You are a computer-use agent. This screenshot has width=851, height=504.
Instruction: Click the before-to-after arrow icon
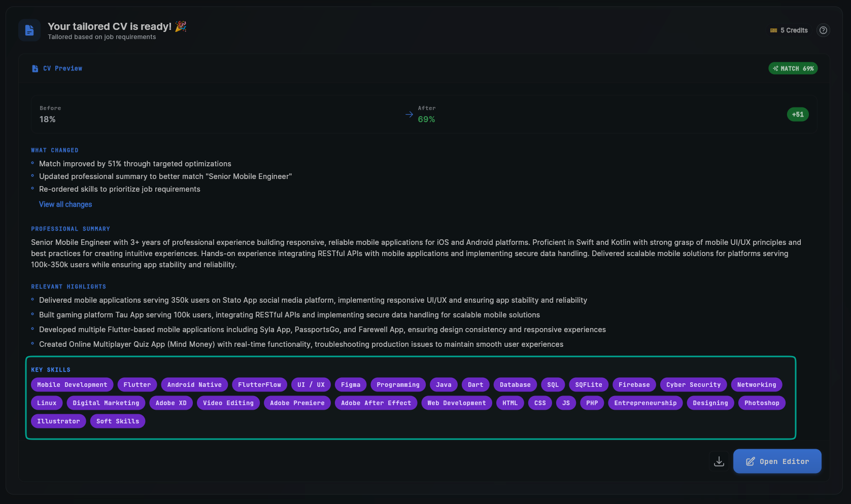[409, 115]
